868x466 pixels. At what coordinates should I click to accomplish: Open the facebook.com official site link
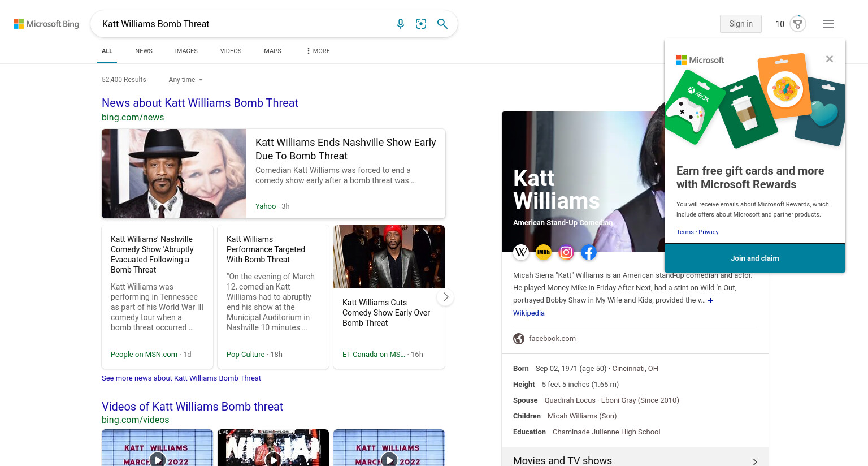point(552,339)
